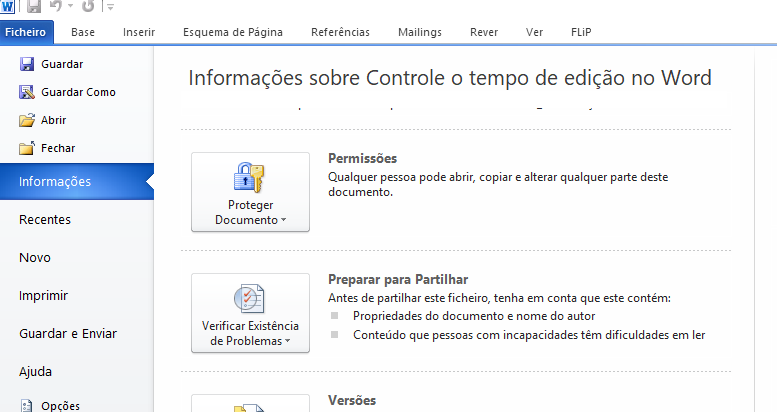Screen dimensions: 777x412
Task: Switch to the Inserir tab
Action: pos(139,32)
